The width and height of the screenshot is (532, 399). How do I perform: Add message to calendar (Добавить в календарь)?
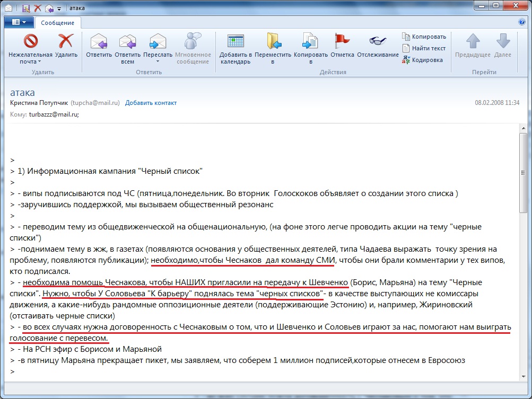pos(235,42)
